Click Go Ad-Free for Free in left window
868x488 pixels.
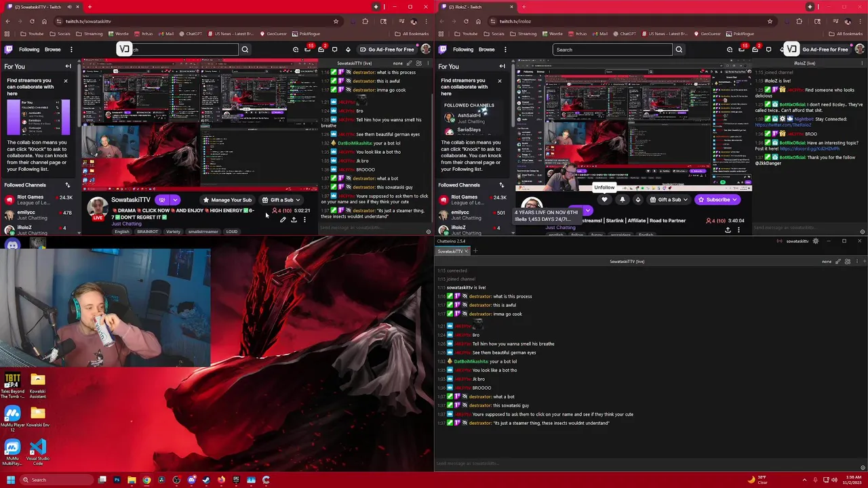click(x=387, y=49)
